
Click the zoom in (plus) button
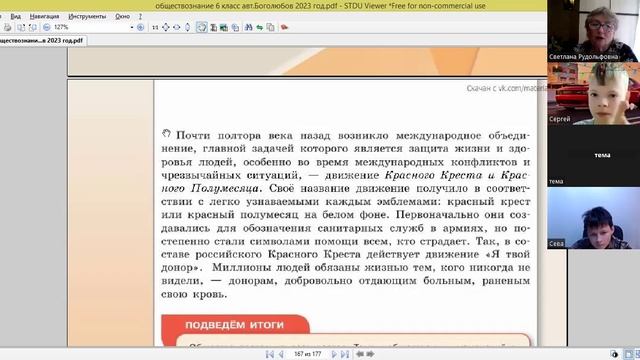[140, 27]
